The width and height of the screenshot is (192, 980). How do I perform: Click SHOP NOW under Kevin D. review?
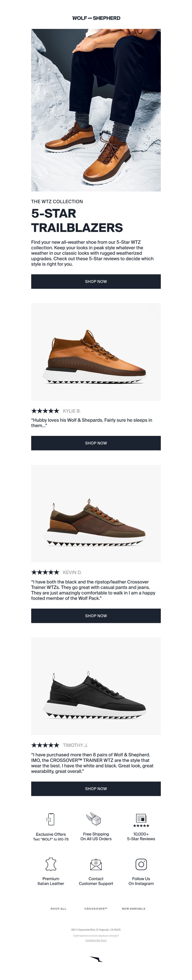[x=96, y=616]
